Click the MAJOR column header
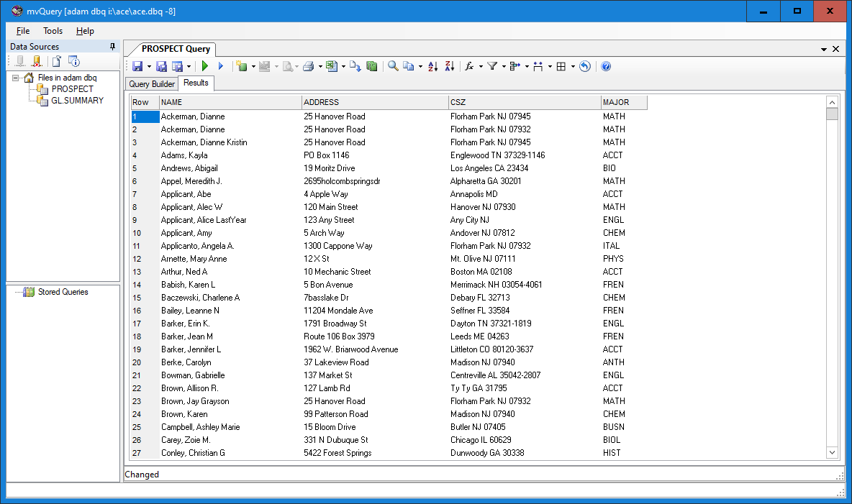Image resolution: width=852 pixels, height=504 pixels. pyautogui.click(x=623, y=102)
